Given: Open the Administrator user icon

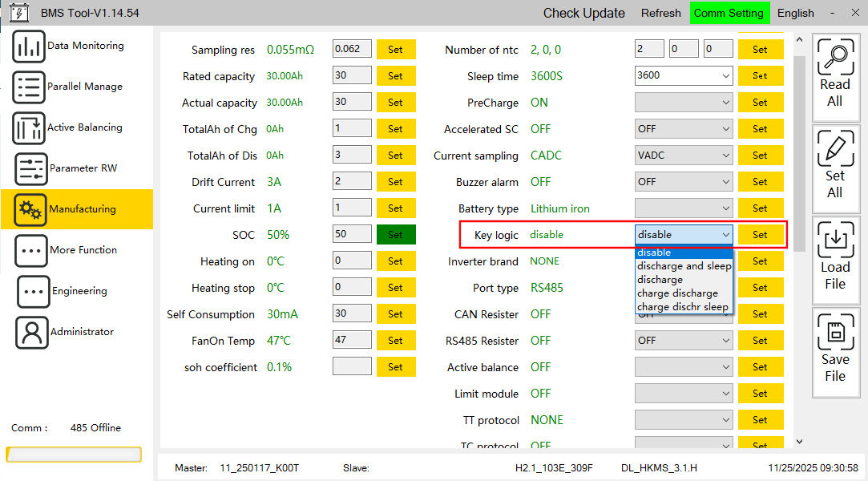Looking at the screenshot, I should pyautogui.click(x=33, y=333).
